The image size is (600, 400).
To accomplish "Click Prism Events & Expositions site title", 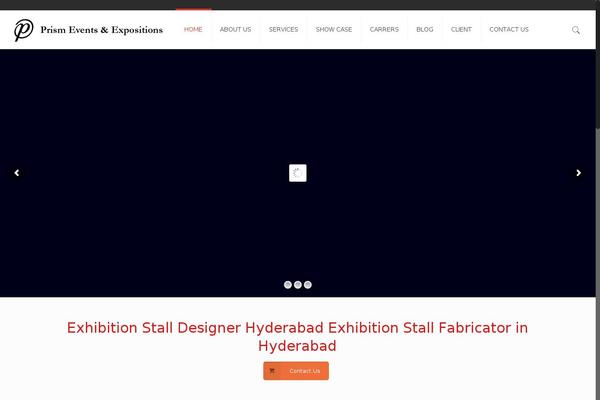I will pos(102,30).
